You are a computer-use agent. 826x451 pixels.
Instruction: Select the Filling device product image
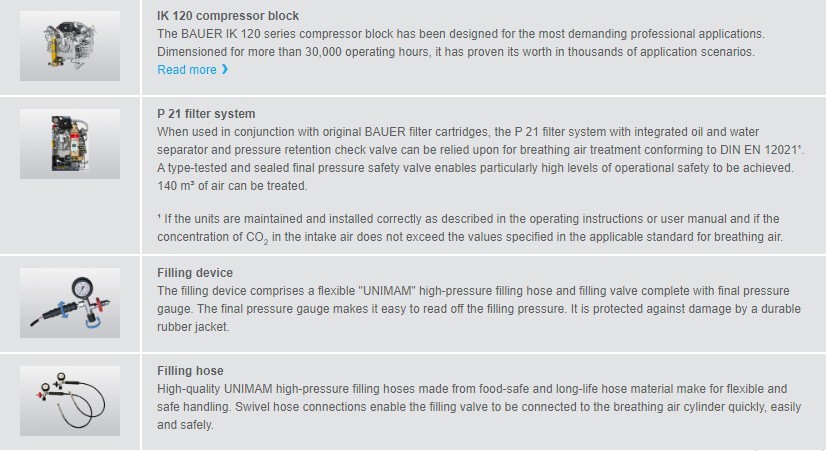(x=70, y=303)
